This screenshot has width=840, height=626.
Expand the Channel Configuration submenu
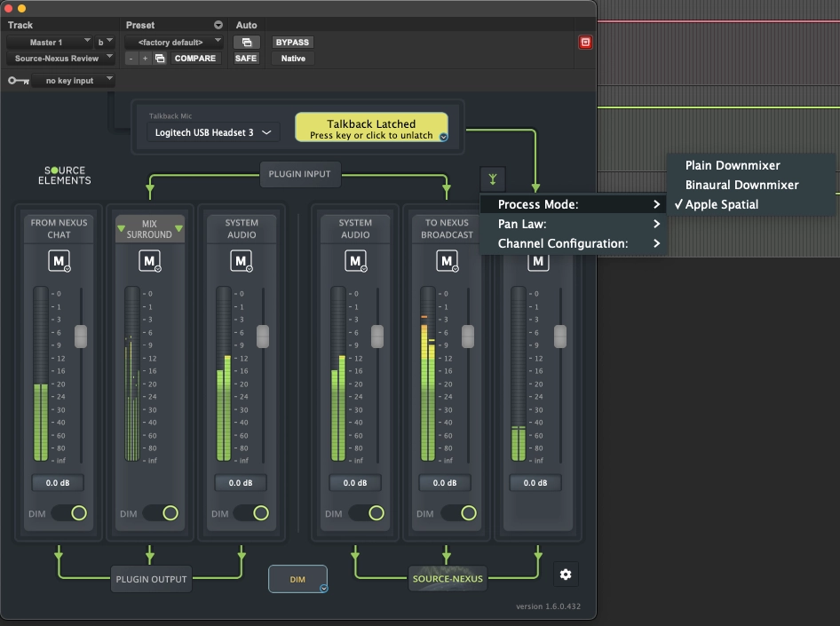pos(574,243)
